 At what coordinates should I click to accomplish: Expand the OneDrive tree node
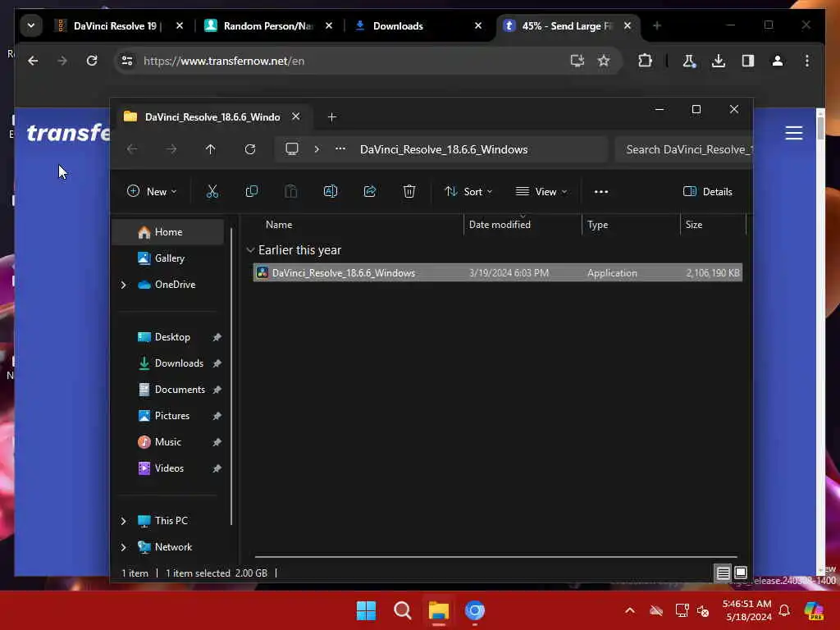coord(124,285)
